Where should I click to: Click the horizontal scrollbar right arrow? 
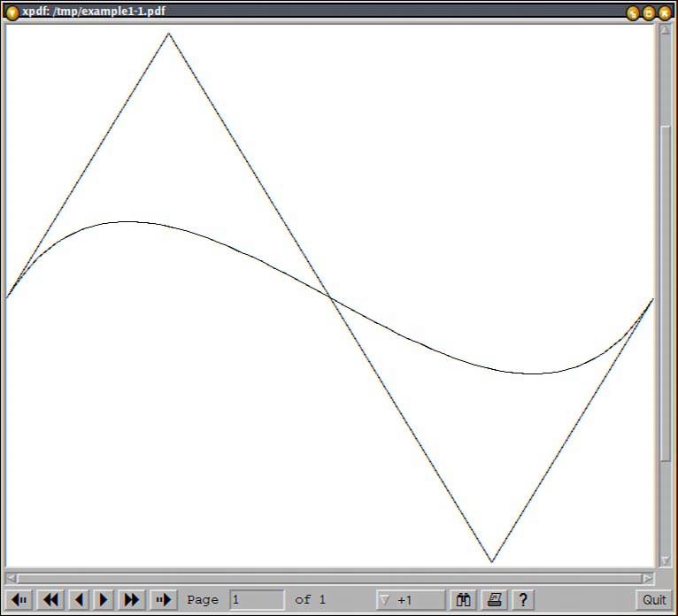(x=647, y=578)
